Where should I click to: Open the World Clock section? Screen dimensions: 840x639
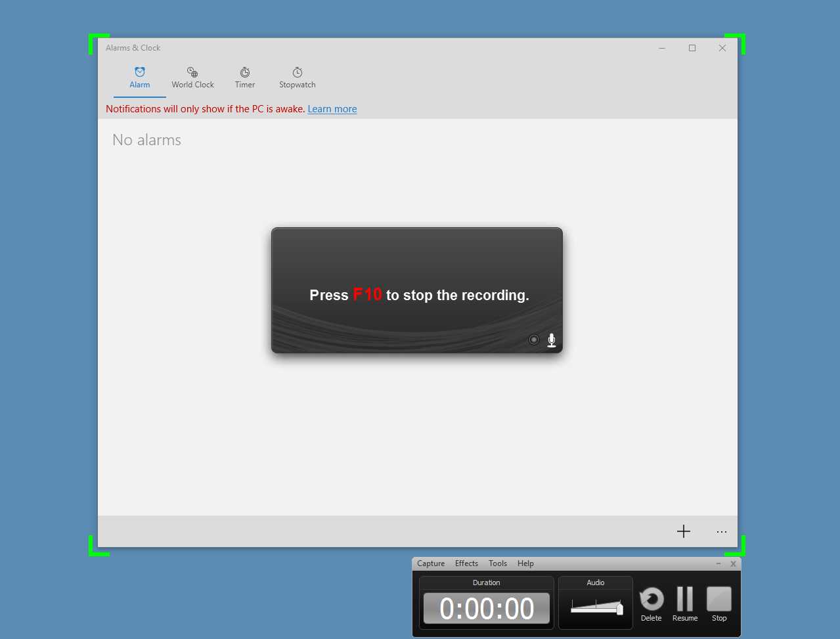pos(192,77)
